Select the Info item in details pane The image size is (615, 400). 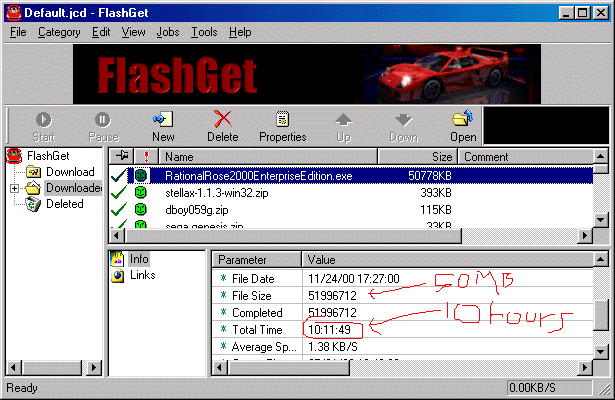pos(139,259)
